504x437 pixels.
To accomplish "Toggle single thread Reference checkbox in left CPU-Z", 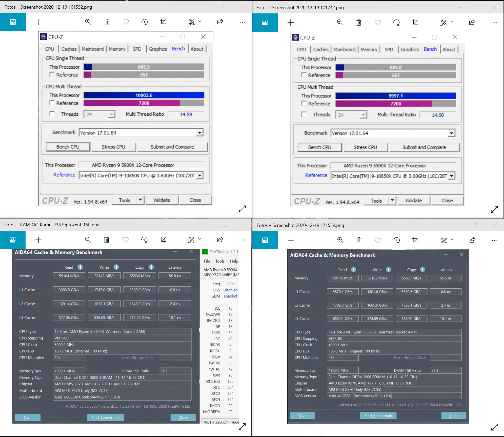I will pos(52,74).
